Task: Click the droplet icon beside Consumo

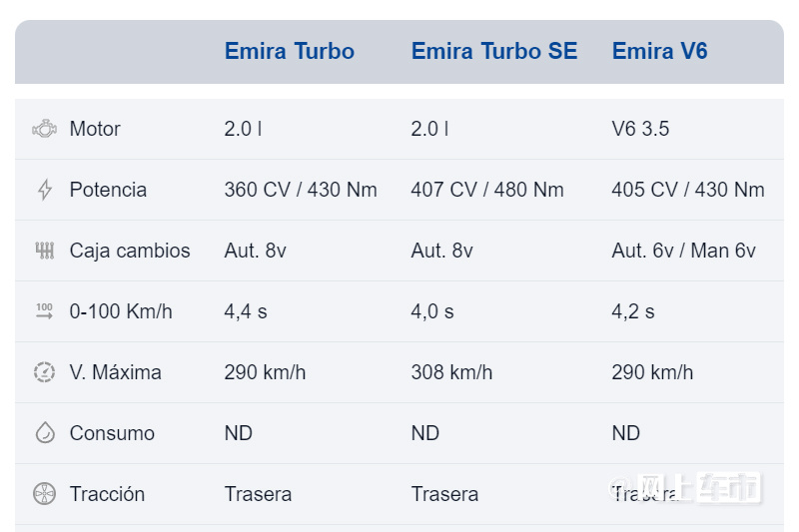Action: pos(45,433)
